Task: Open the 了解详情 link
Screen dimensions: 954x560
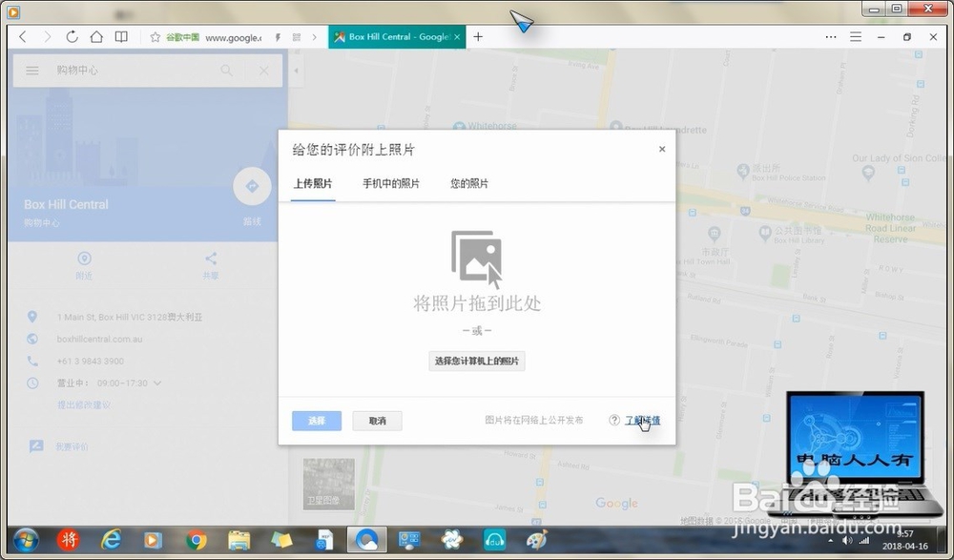Action: [x=642, y=420]
